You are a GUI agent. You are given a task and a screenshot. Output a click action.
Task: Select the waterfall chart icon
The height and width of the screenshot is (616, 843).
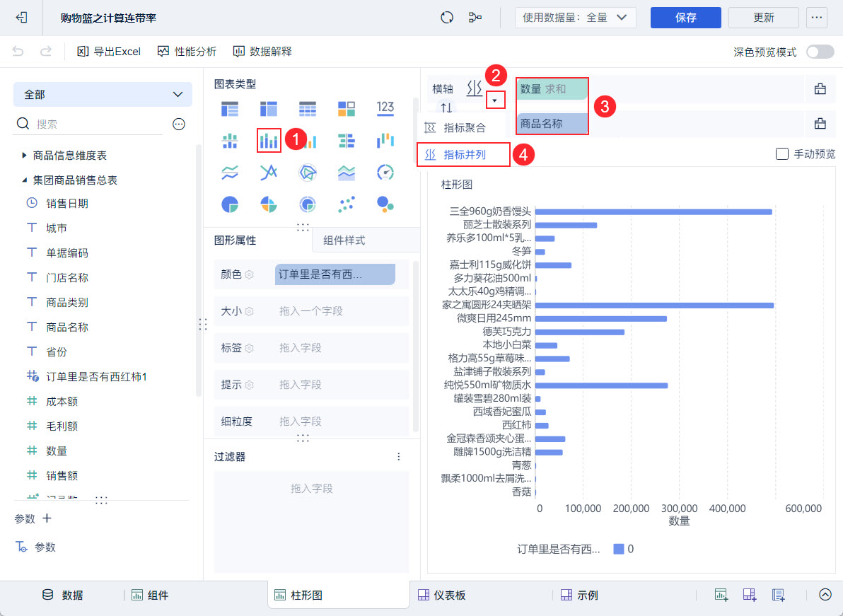click(385, 141)
